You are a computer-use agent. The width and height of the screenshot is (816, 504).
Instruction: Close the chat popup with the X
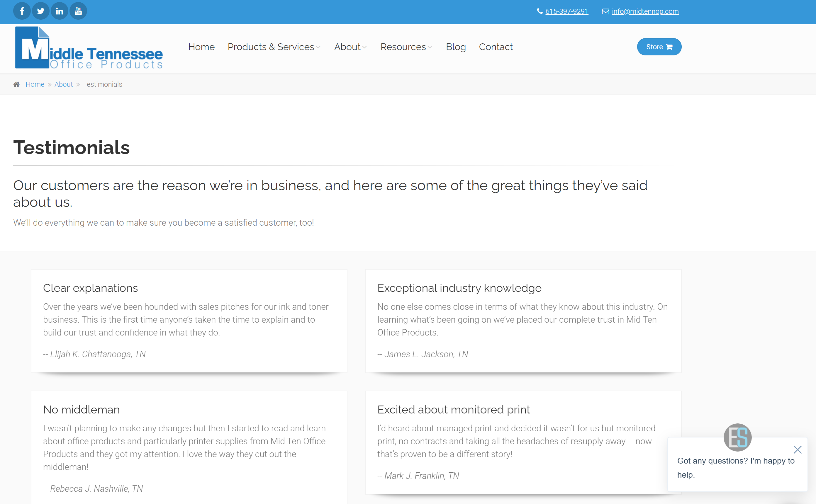[797, 450]
